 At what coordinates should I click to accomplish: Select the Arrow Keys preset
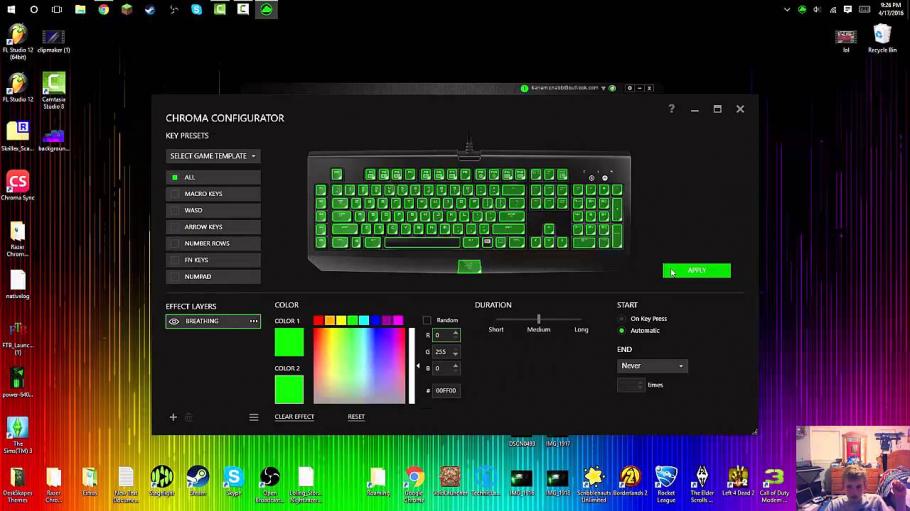[175, 227]
